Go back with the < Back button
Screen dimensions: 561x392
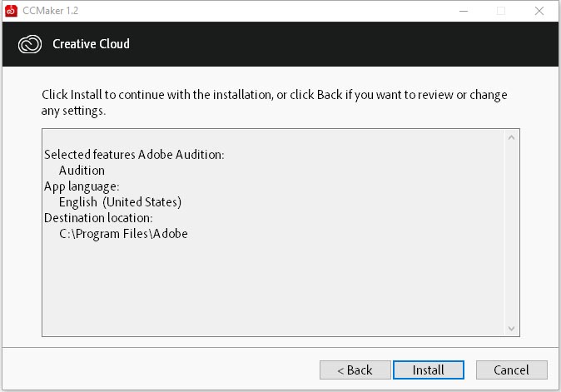point(355,370)
